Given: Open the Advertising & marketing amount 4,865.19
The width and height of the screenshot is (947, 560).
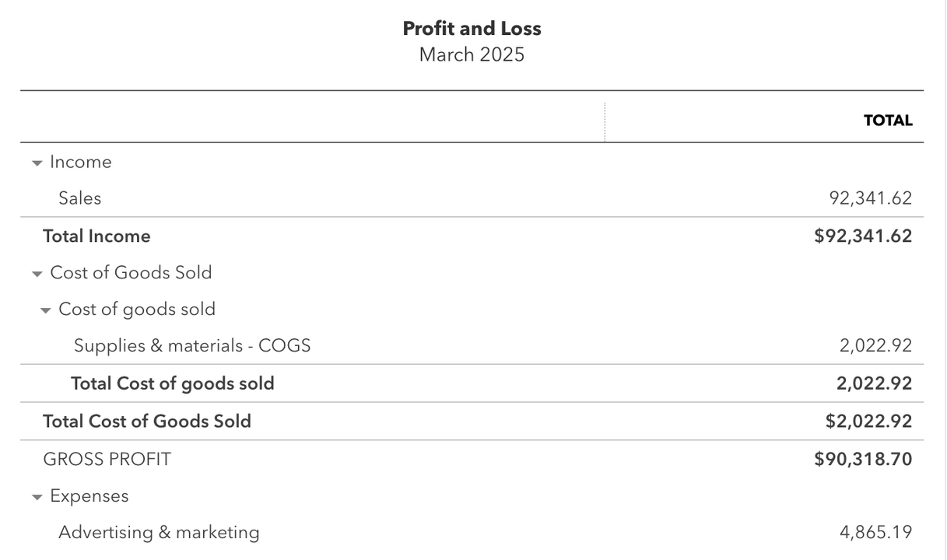Looking at the screenshot, I should pos(875,533).
